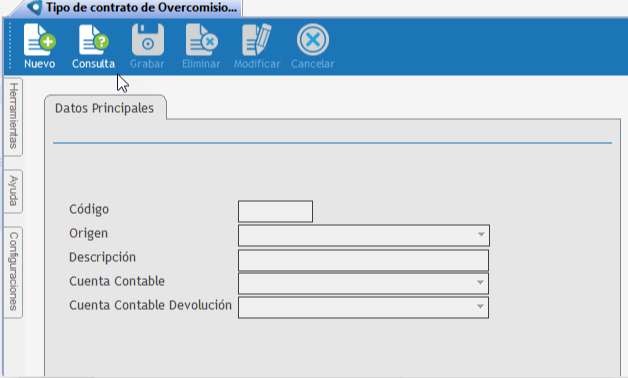
Task: Open the Consulta query icon
Action: click(x=94, y=40)
